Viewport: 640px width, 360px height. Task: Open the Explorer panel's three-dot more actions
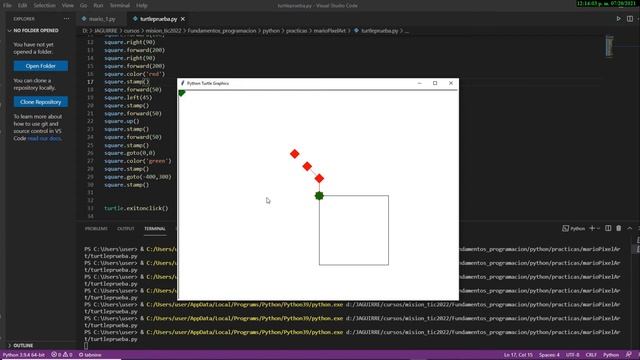(67, 19)
